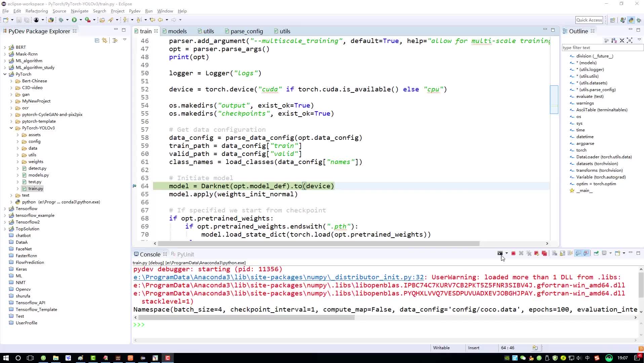Screen dimensions: 644x363
Task: Select __main__ in Outline
Action: 584,191
